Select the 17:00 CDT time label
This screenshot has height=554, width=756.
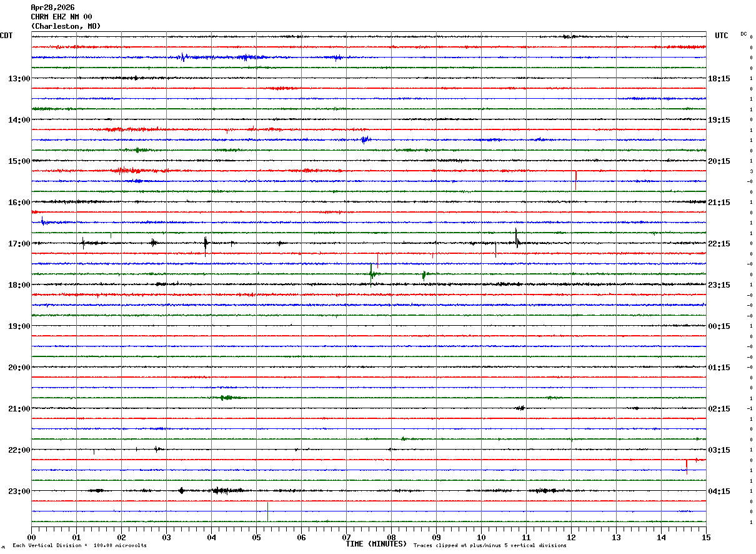[19, 244]
